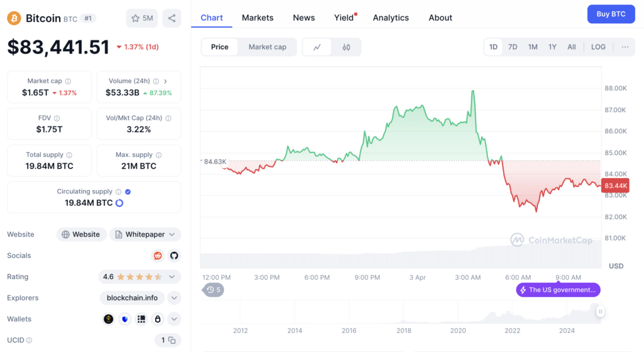
Task: Open the Chart tab
Action: [211, 18]
